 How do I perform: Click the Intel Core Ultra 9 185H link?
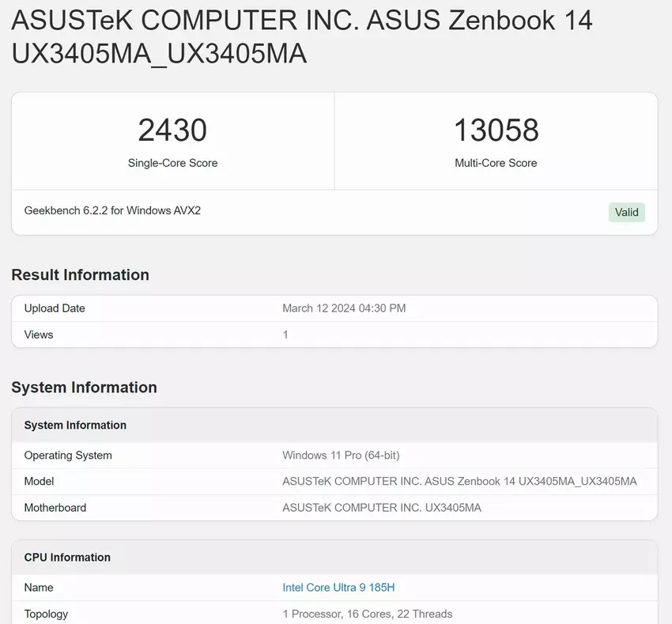pos(338,588)
